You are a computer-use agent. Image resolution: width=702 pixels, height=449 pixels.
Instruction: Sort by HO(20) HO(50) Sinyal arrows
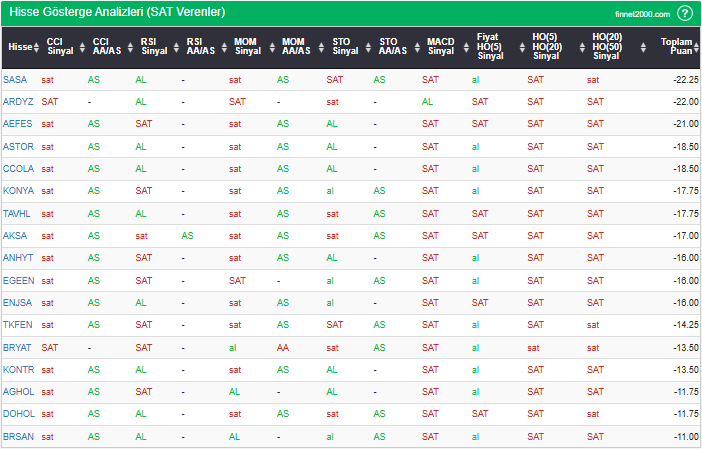click(x=643, y=47)
